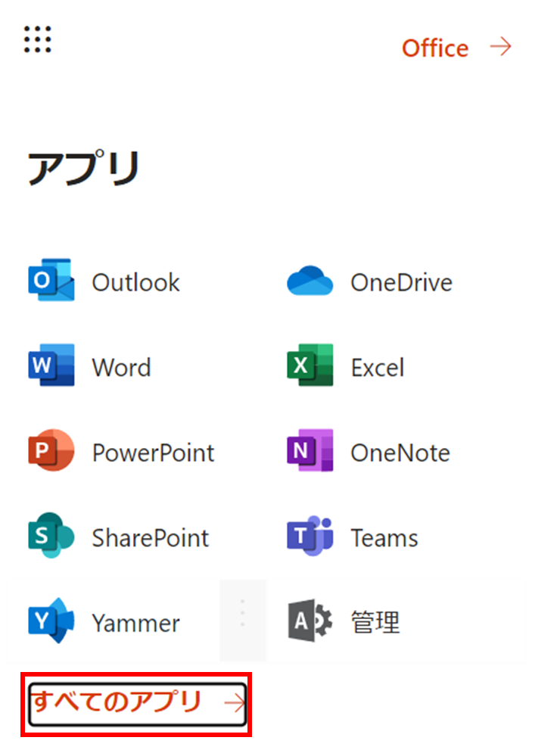Click the Word text label
This screenshot has height=756, width=560.
coord(122,368)
